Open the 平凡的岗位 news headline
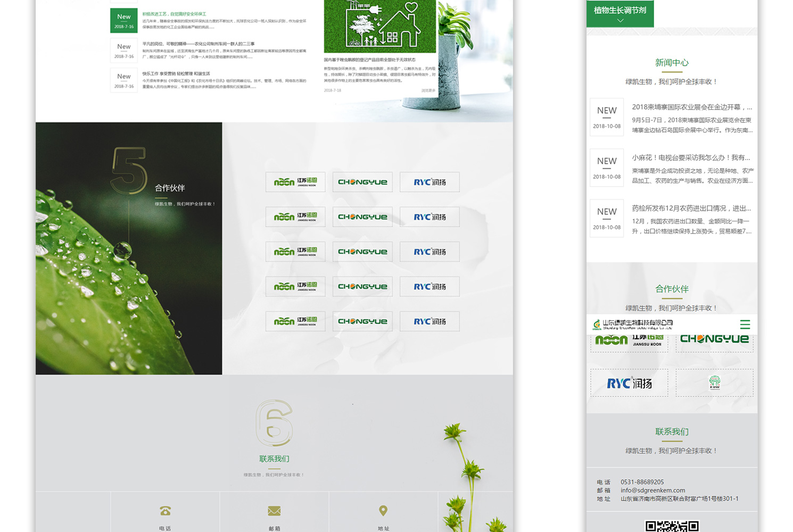The image size is (793, 532). coord(198,44)
